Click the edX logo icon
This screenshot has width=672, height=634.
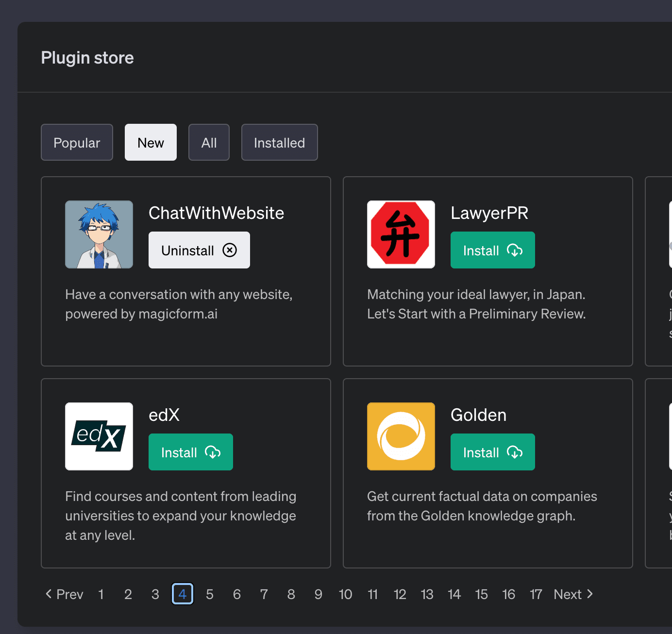click(99, 436)
